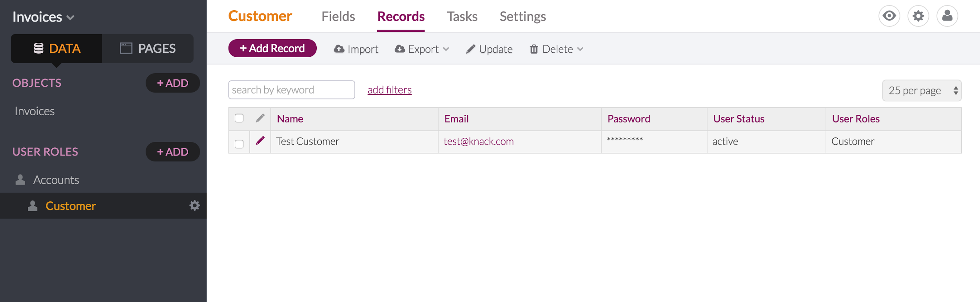Edit the Test Customer record pencil icon
The width and height of the screenshot is (980, 302).
[260, 141]
